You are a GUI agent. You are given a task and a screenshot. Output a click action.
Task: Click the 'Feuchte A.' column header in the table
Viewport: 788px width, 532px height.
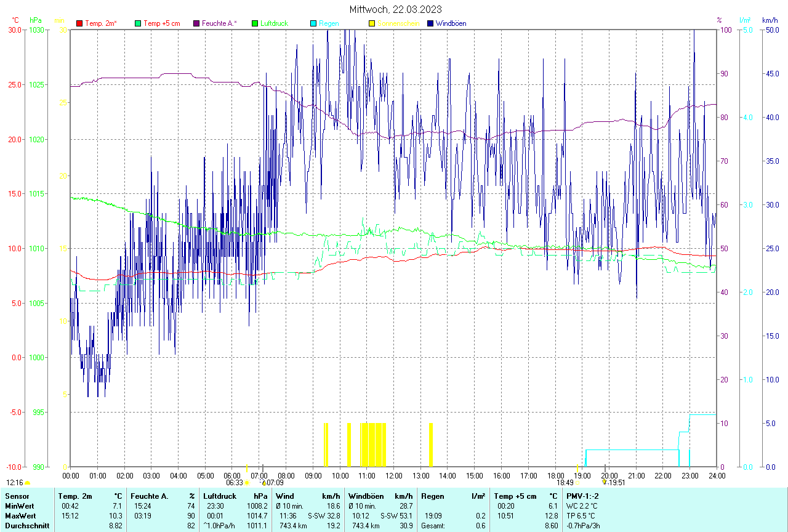[x=148, y=496]
